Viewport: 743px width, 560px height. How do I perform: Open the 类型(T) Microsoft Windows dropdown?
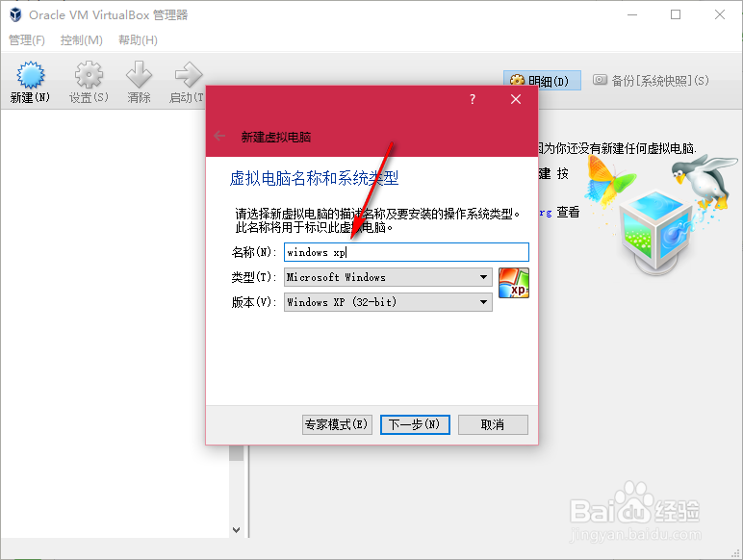(388, 277)
